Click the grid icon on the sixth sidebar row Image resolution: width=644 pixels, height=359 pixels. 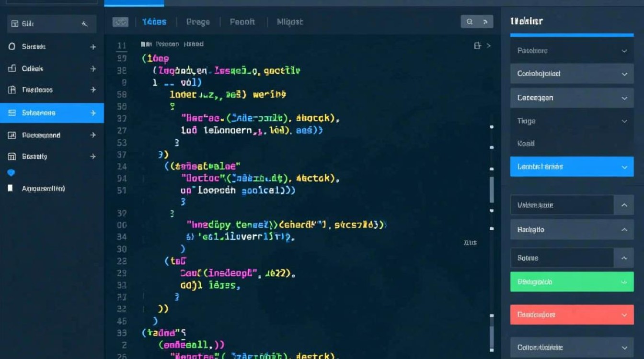[x=12, y=157]
